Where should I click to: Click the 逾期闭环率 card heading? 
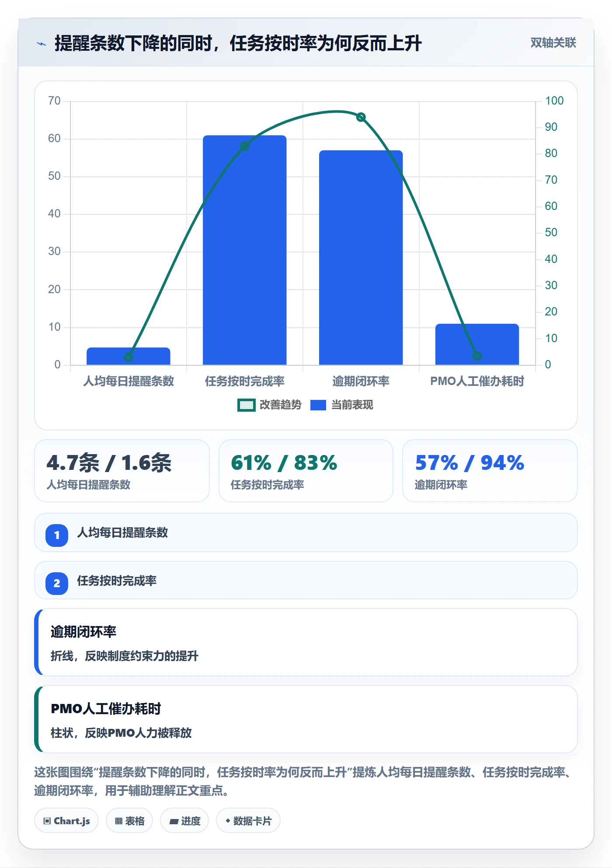tap(83, 632)
